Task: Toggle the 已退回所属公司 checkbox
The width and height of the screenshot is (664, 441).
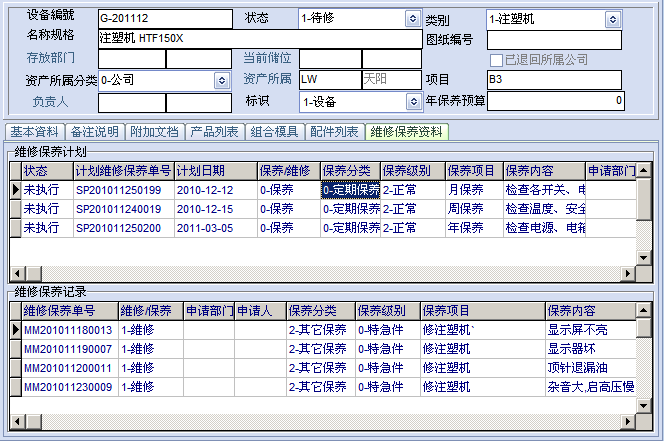Action: [496, 60]
